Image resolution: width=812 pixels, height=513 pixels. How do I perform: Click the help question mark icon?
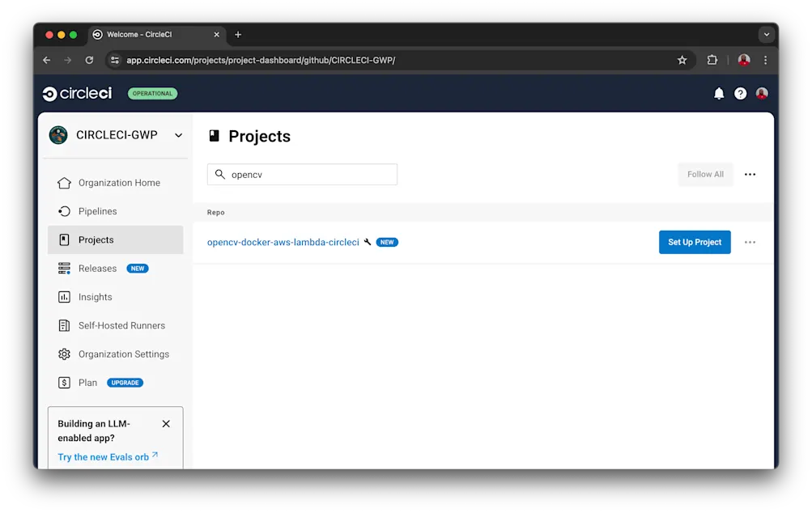[x=739, y=93]
